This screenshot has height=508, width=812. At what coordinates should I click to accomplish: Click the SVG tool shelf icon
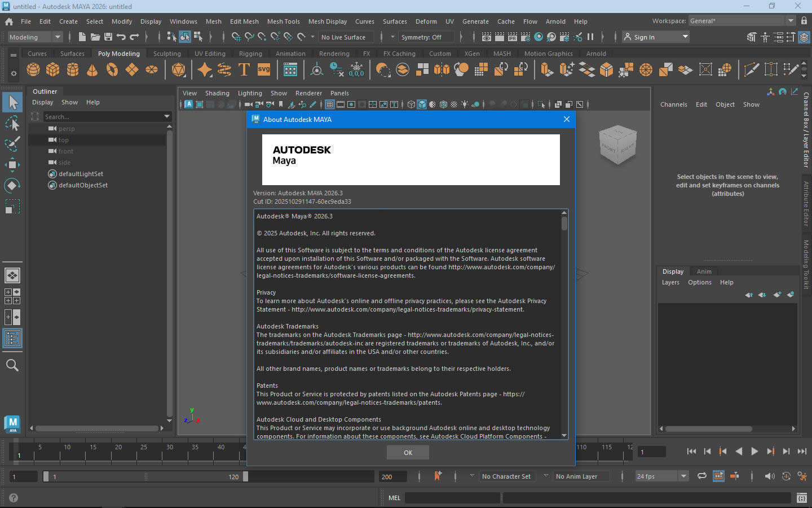[264, 69]
